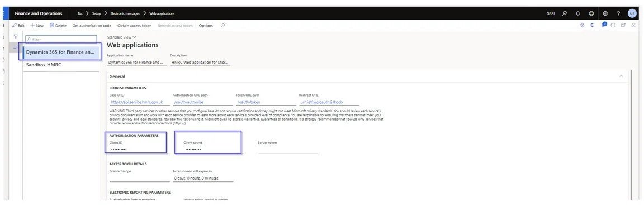Click the Application name field
This screenshot has width=644, height=216.
(x=137, y=63)
